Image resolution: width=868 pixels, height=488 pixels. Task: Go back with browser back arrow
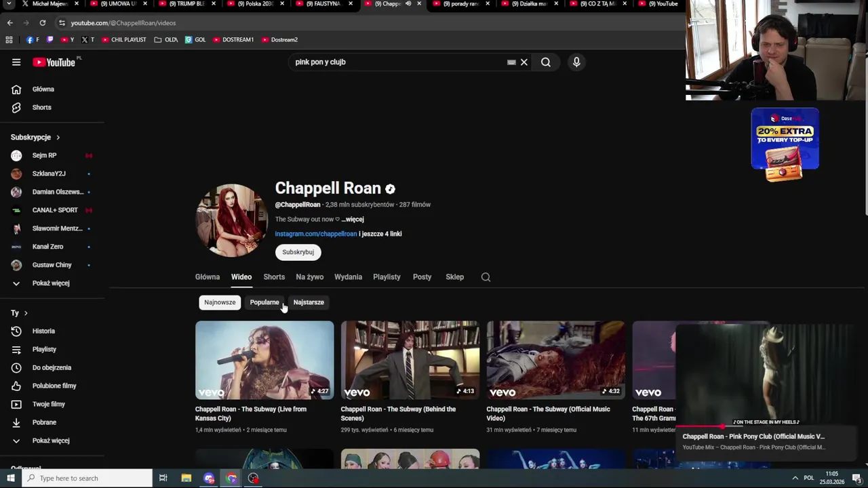click(9, 23)
